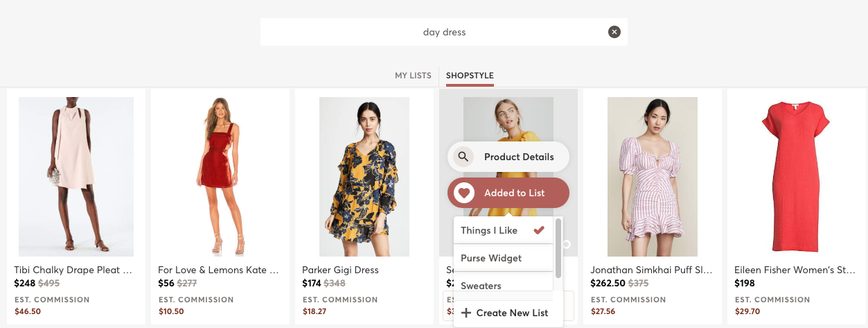Click the magnifier icon beside Product Details
The image size is (868, 328).
[463, 157]
